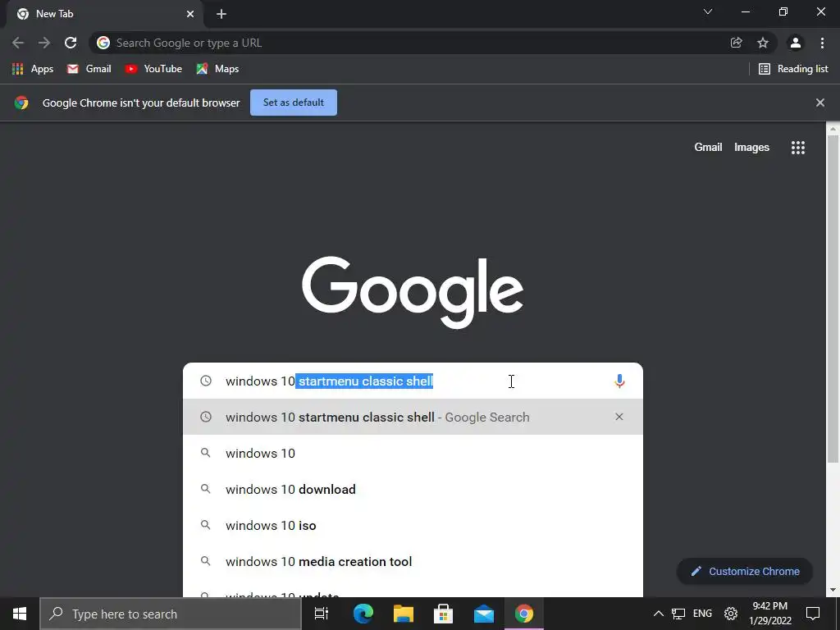The width and height of the screenshot is (840, 630).
Task: Open Task View from taskbar
Action: tap(322, 614)
